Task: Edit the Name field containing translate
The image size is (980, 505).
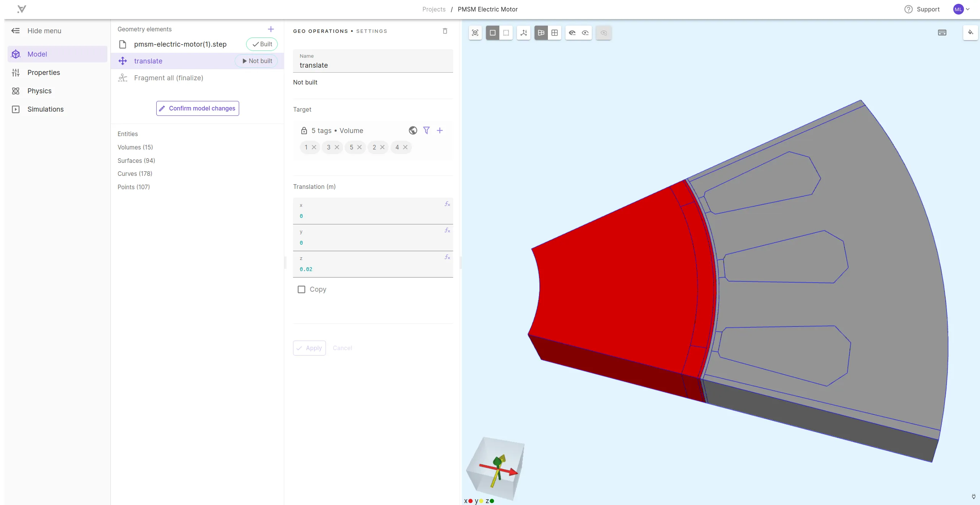Action: (373, 61)
